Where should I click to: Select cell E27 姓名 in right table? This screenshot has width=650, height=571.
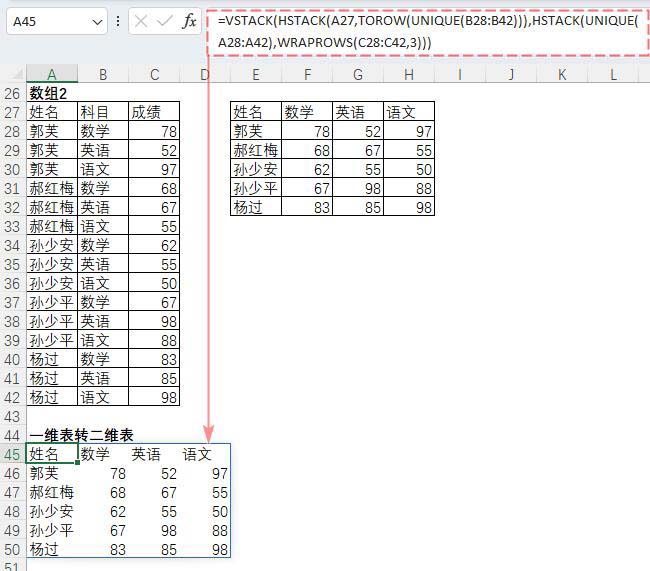255,112
